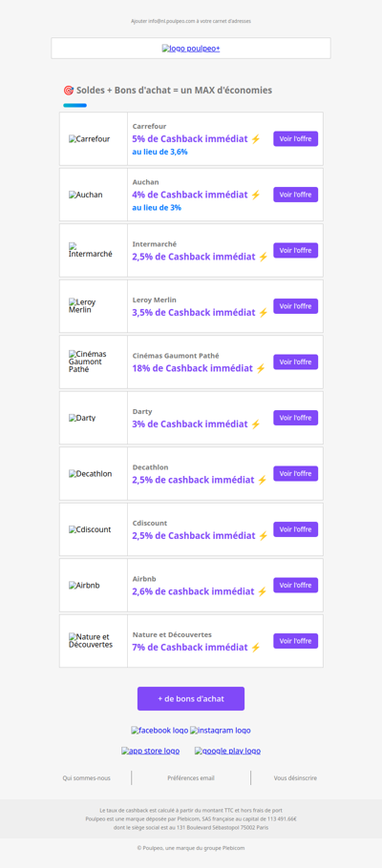
Task: Click the Vous désinscrire link
Action: pyautogui.click(x=295, y=777)
